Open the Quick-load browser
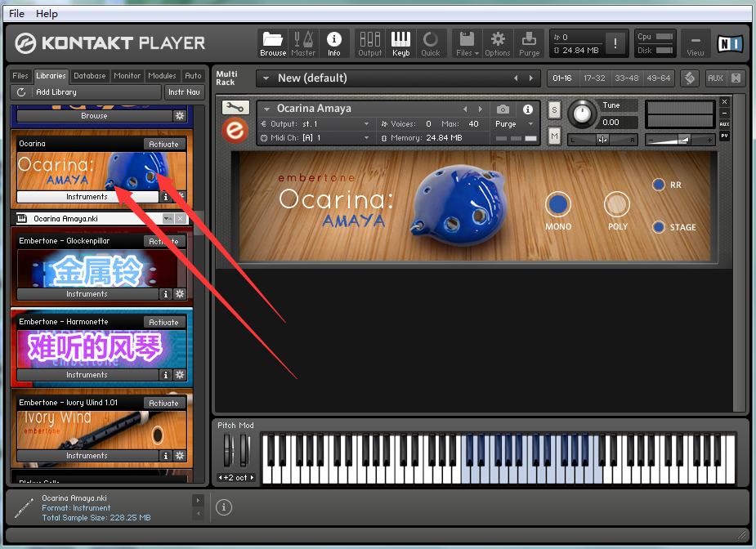 [431, 43]
